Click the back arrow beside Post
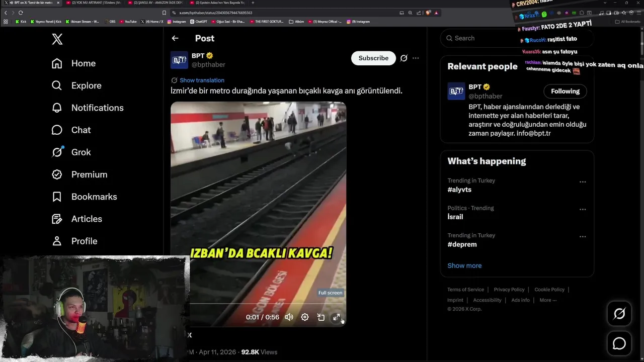This screenshot has height=362, width=644. pyautogui.click(x=175, y=38)
